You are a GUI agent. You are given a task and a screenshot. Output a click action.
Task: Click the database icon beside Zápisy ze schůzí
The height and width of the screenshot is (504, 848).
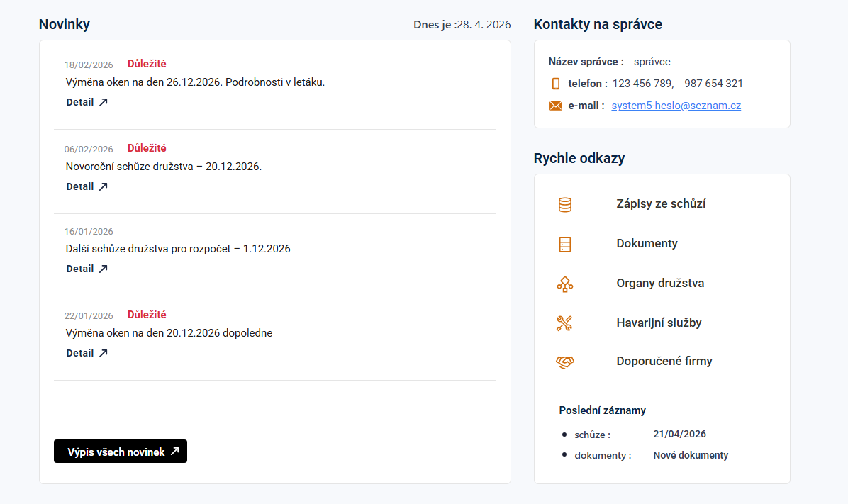(x=564, y=205)
